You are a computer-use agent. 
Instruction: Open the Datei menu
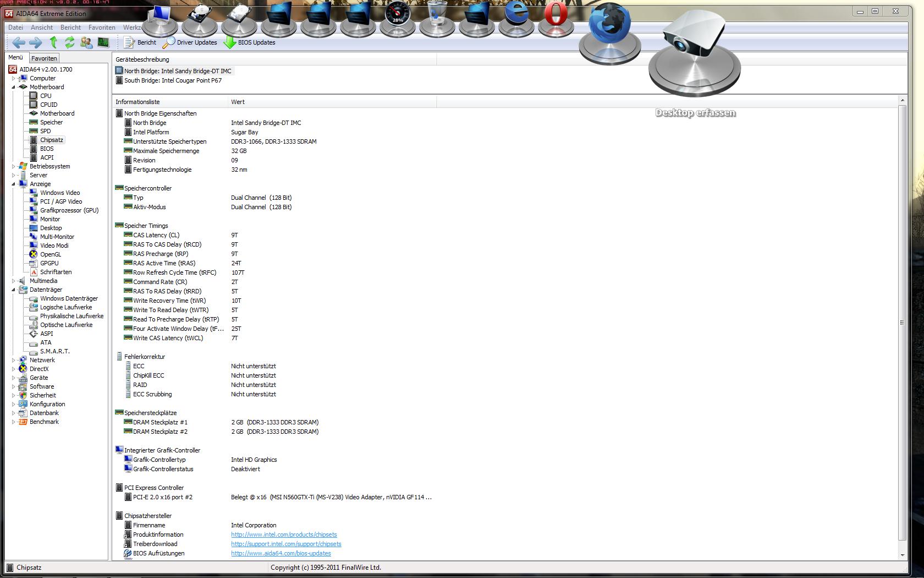pos(15,28)
